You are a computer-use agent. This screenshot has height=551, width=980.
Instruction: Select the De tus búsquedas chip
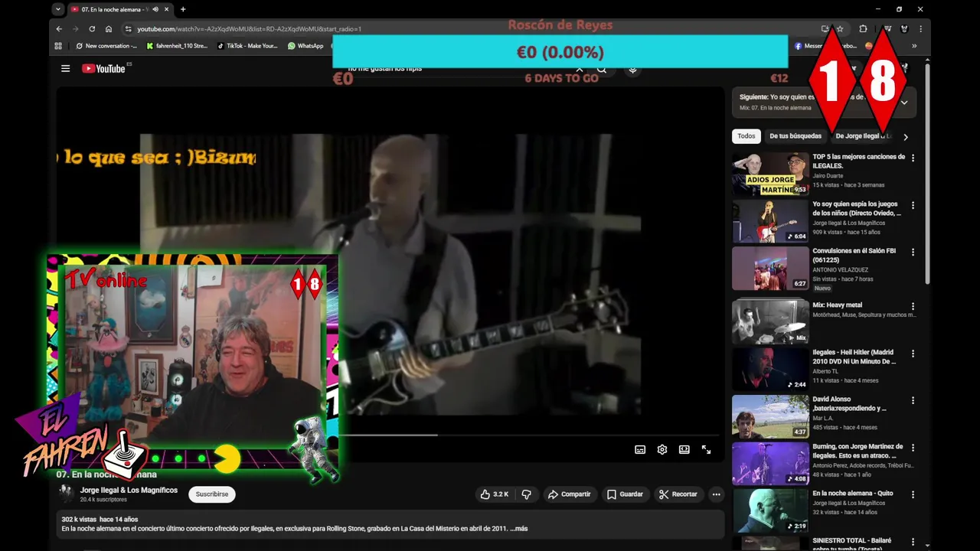point(795,136)
